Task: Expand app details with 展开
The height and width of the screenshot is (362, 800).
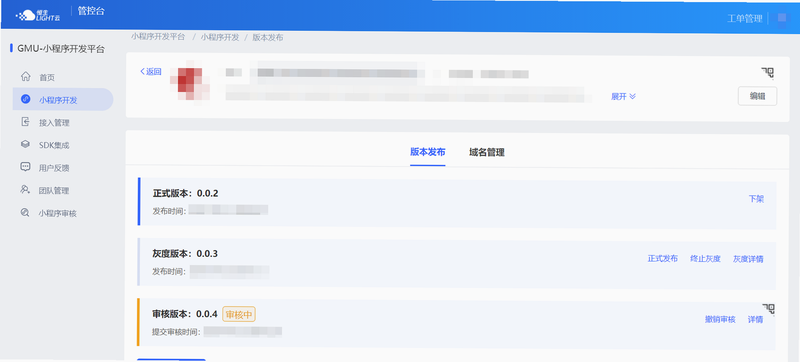Action: (623, 96)
